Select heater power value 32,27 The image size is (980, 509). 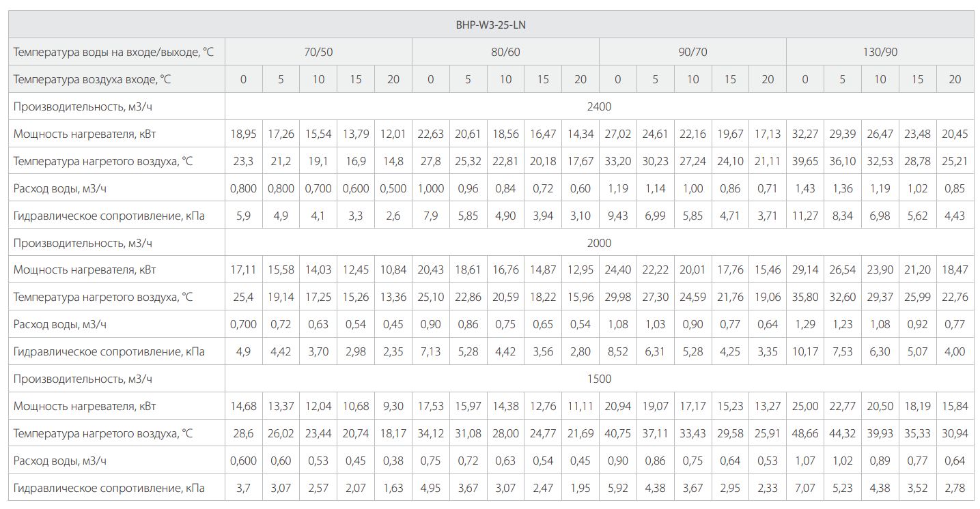(805, 134)
